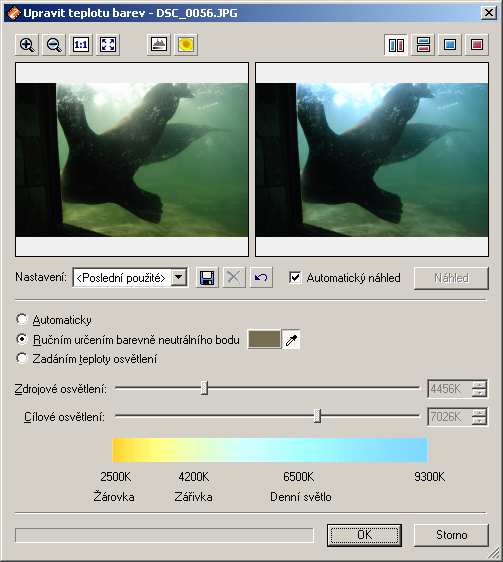The image size is (503, 562).
Task: Open the Nastavení preset dropdown
Action: tap(179, 277)
